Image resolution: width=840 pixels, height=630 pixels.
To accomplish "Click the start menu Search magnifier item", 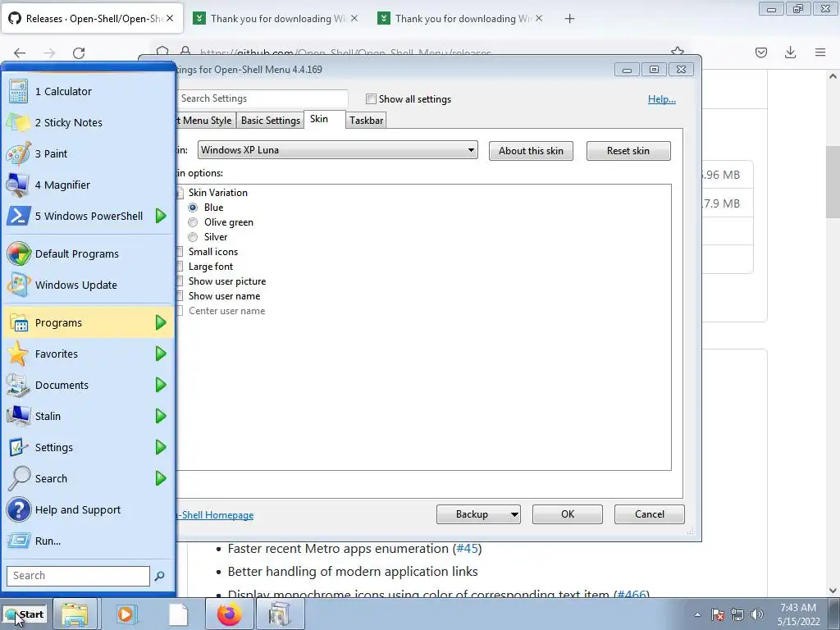I will (x=89, y=478).
